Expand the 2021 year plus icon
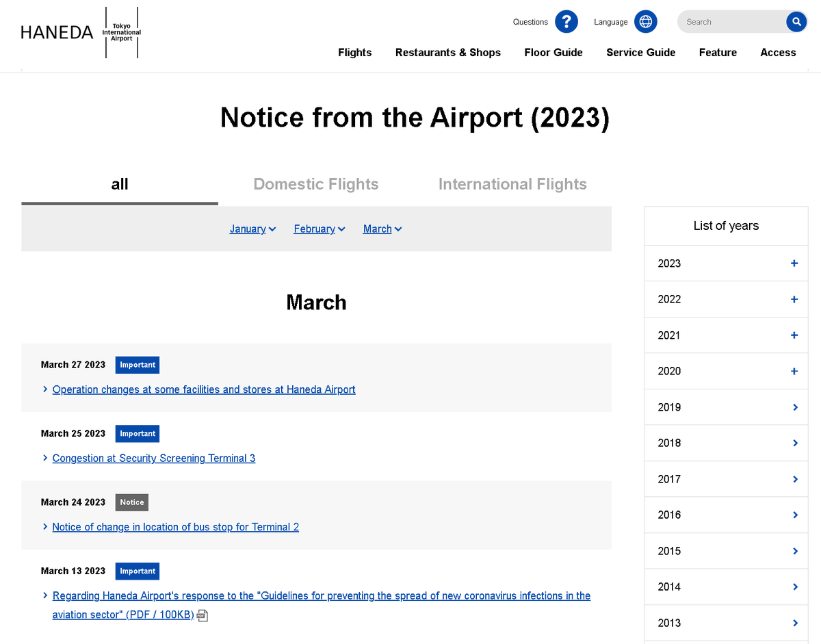The width and height of the screenshot is (821, 644). point(794,335)
